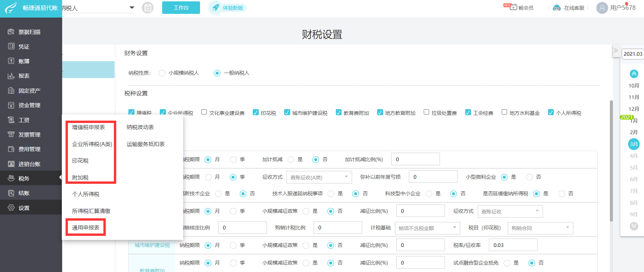Click the 设置 gear icon
This screenshot has height=272, width=644.
pyautogui.click(x=11, y=208)
